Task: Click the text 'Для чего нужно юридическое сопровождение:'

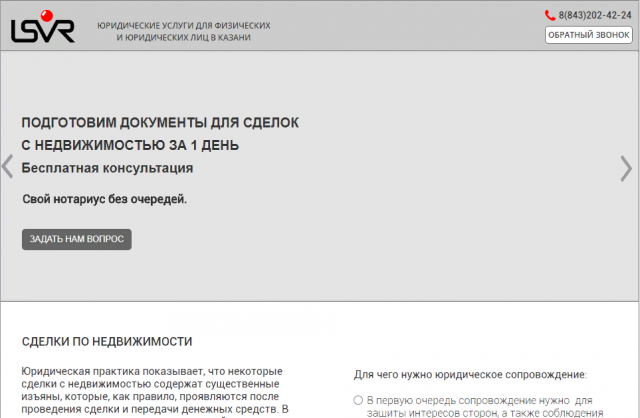Action: tap(470, 374)
